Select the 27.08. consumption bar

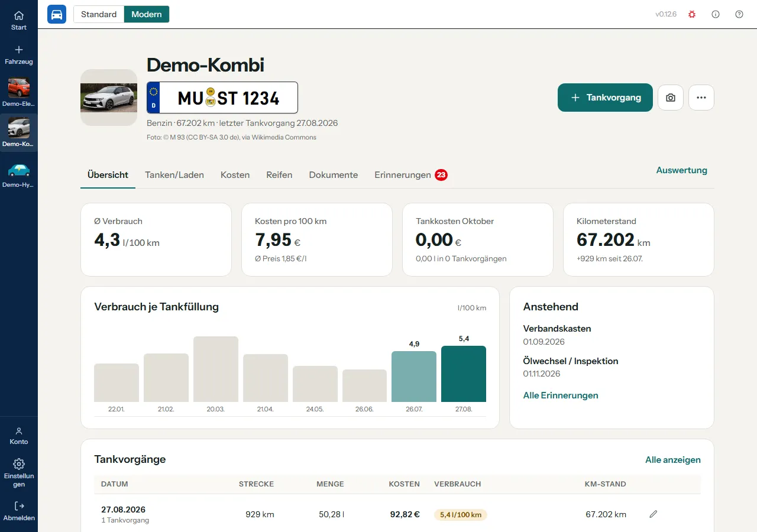click(464, 374)
